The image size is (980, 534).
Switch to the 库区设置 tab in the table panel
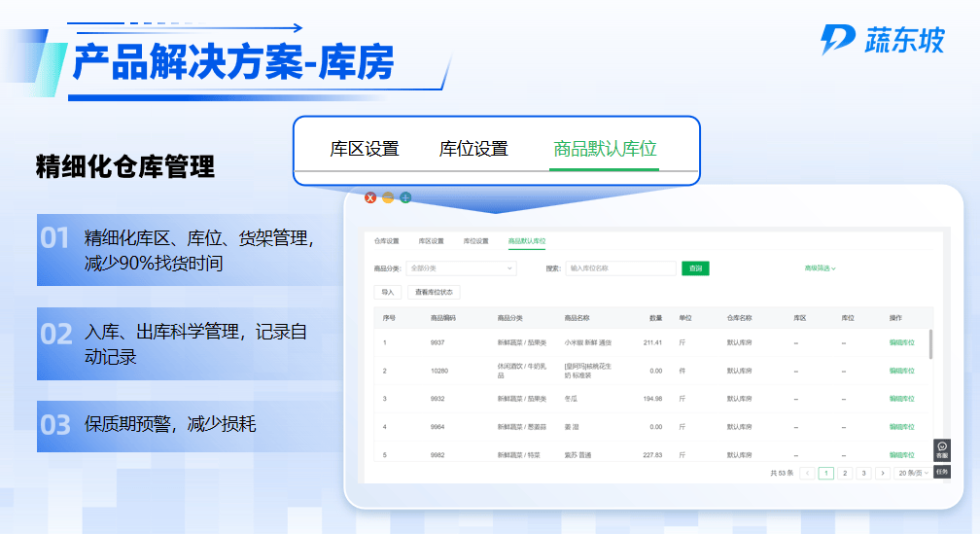[x=431, y=240]
